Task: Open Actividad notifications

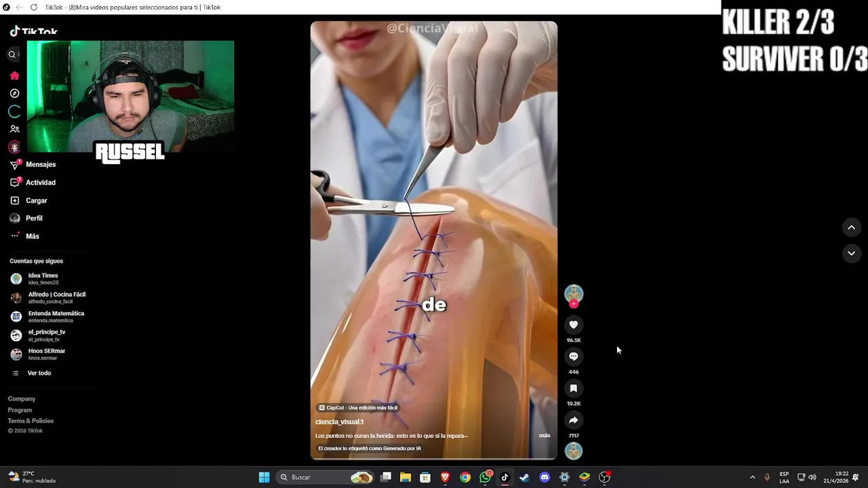Action: click(x=33, y=182)
